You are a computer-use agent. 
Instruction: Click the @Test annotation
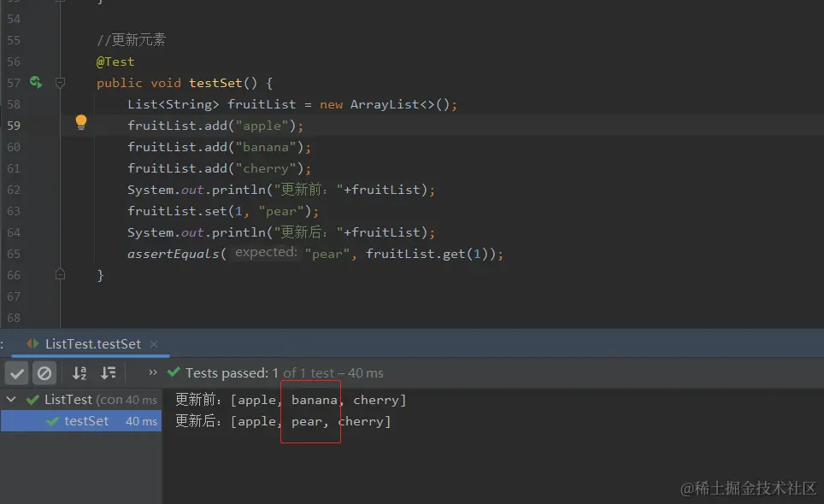[115, 62]
